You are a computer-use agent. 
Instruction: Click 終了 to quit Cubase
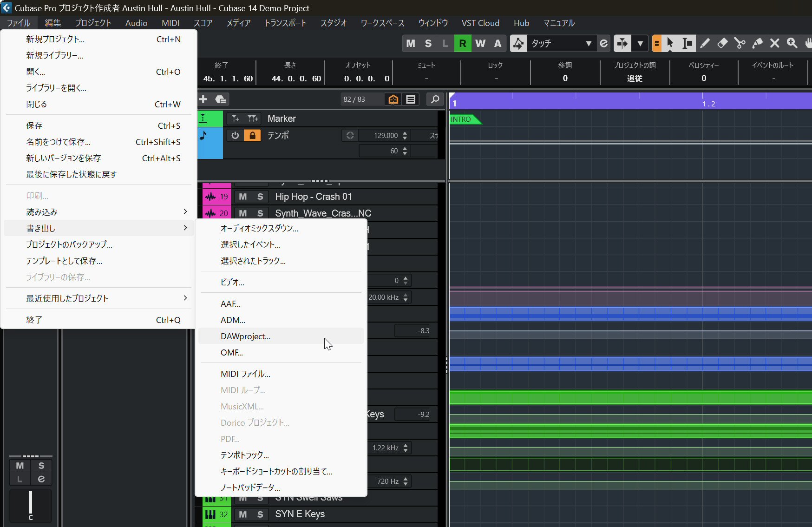98,320
